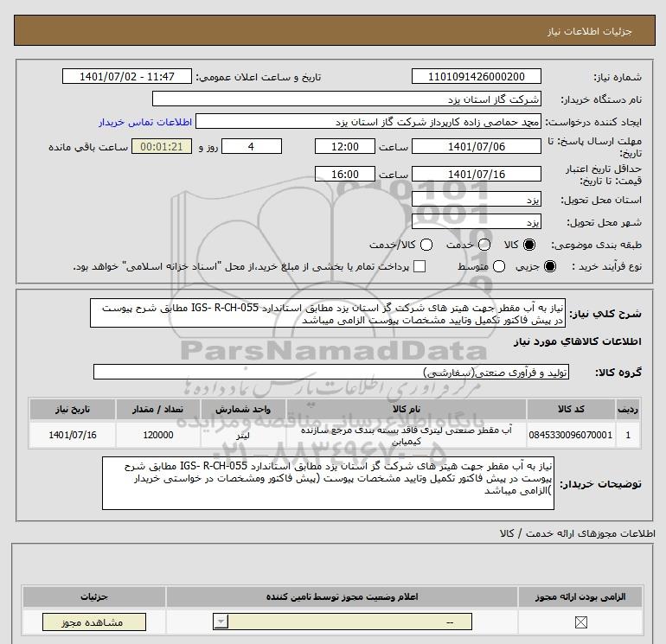Toggle the Islamic treasury payment checkbox
Screen dimensions: 666x644
[x=419, y=266]
